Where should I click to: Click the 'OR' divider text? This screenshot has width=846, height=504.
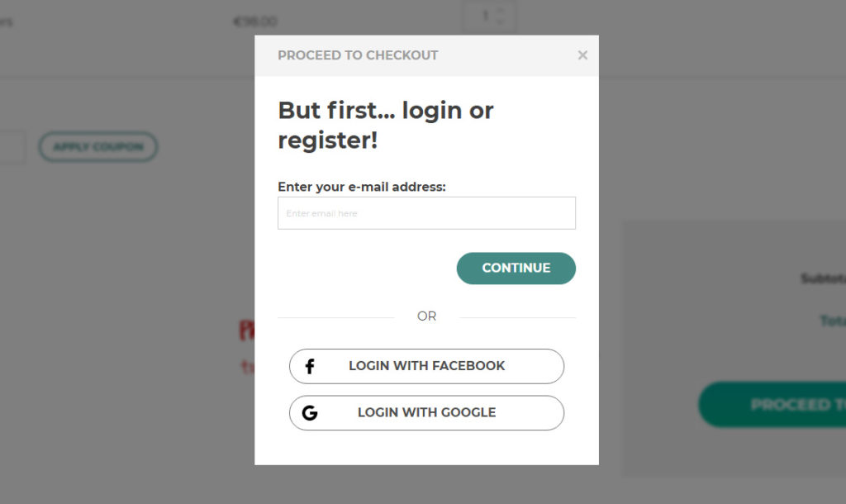click(426, 316)
